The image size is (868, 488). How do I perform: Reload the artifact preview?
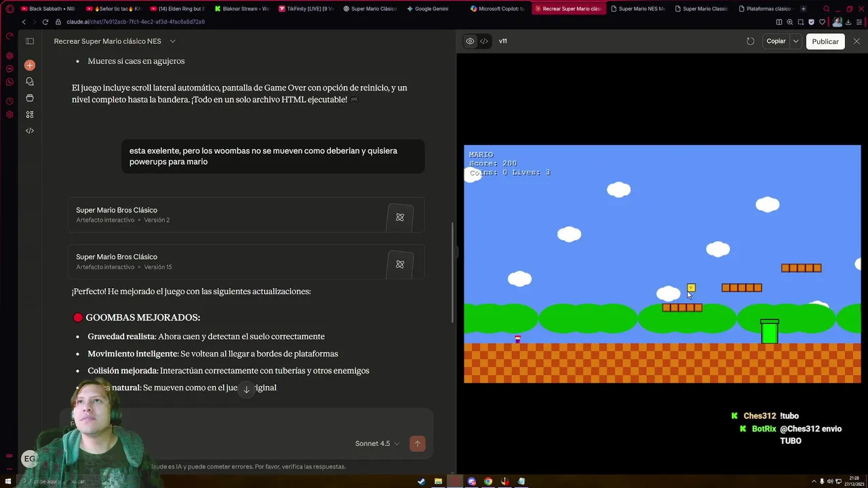[750, 41]
